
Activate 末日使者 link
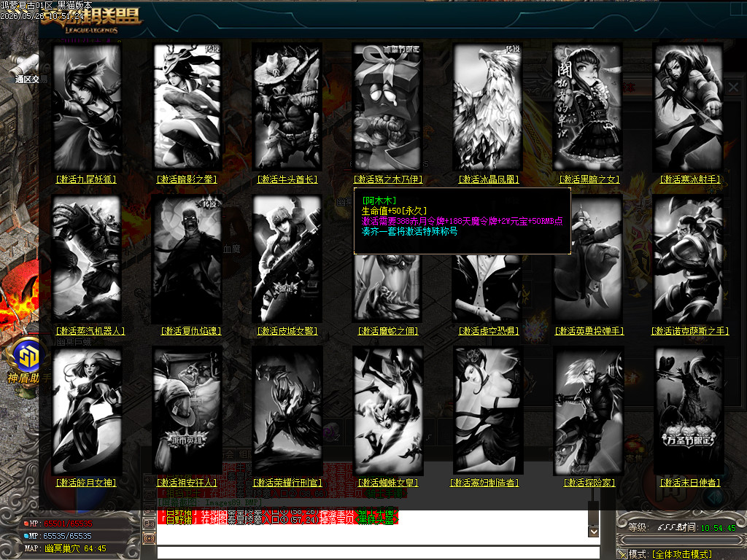[690, 483]
